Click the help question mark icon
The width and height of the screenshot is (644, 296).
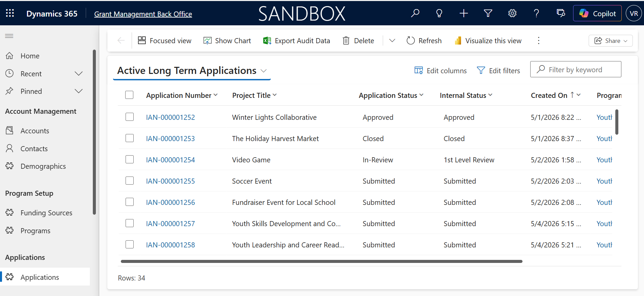tap(536, 13)
